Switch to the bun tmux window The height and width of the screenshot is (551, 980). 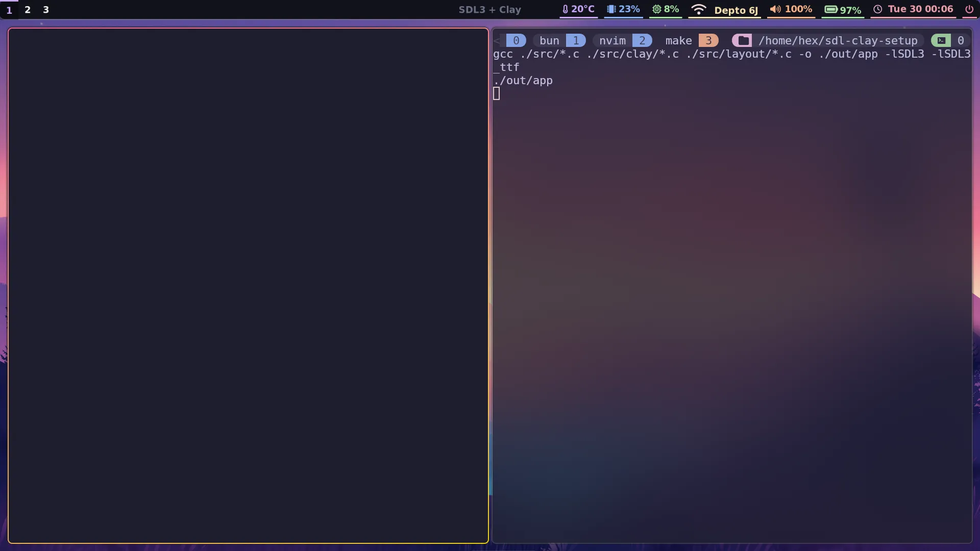click(549, 40)
